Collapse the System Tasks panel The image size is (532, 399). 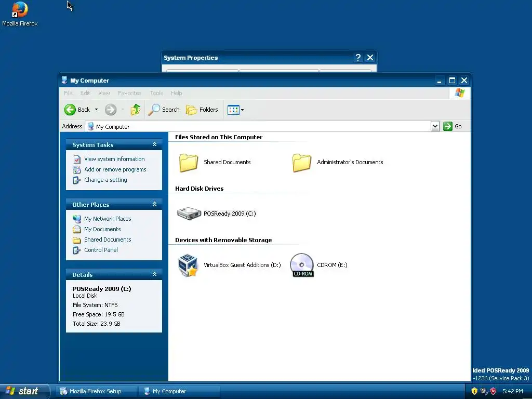pyautogui.click(x=154, y=144)
